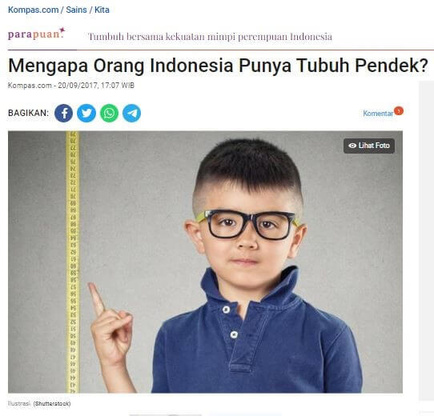Open the Parapuan logo

[x=36, y=34]
